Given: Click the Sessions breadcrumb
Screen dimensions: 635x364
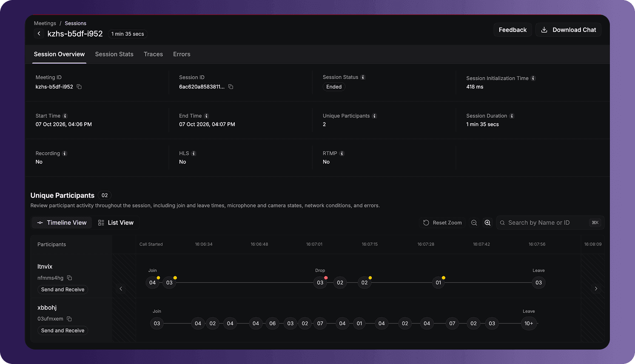Looking at the screenshot, I should coord(75,23).
